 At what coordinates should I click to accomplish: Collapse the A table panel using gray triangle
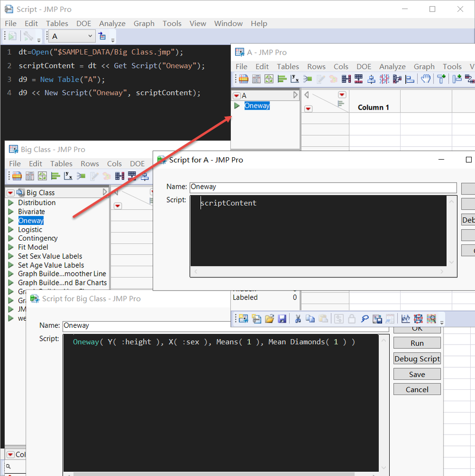[295, 96]
